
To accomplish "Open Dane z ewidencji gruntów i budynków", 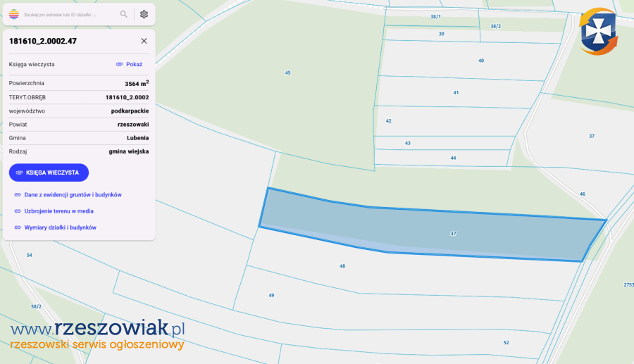I will tap(73, 194).
